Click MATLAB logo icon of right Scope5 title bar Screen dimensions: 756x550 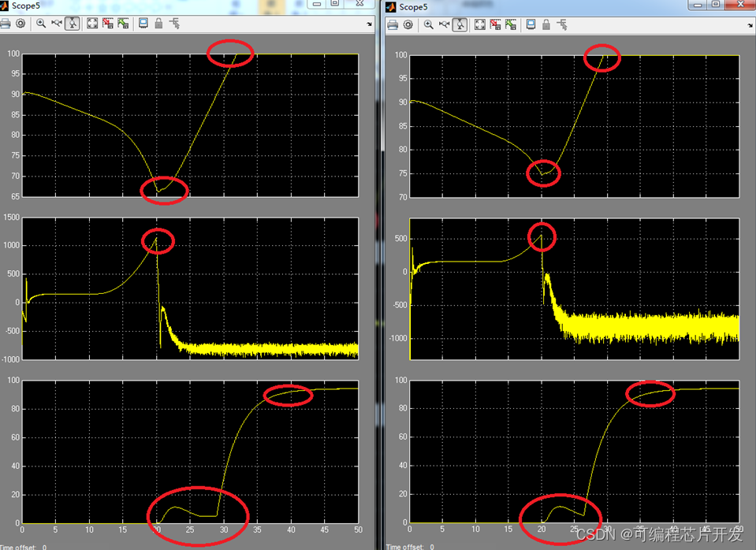(391, 7)
